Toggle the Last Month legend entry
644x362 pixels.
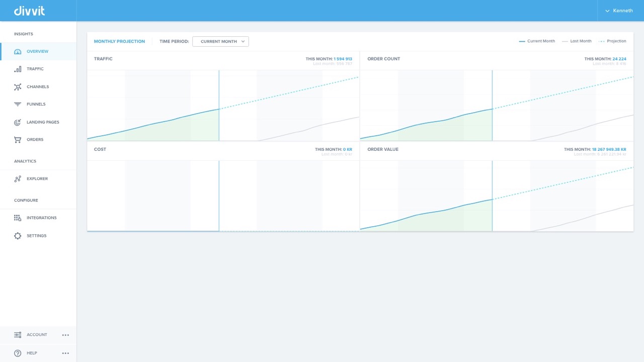click(577, 41)
